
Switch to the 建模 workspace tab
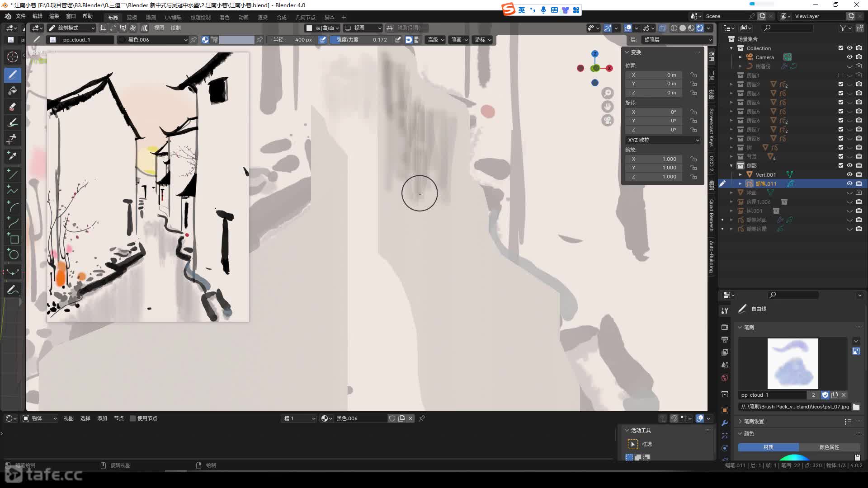coord(132,17)
